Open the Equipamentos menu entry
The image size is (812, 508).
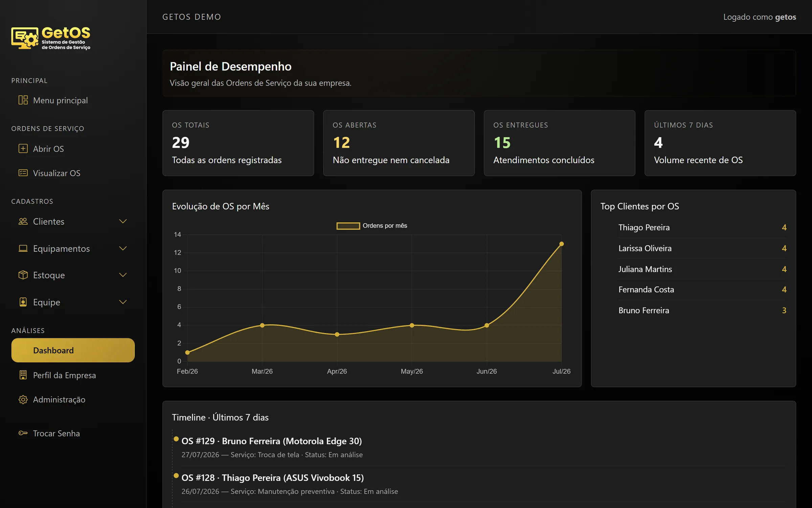click(x=73, y=249)
